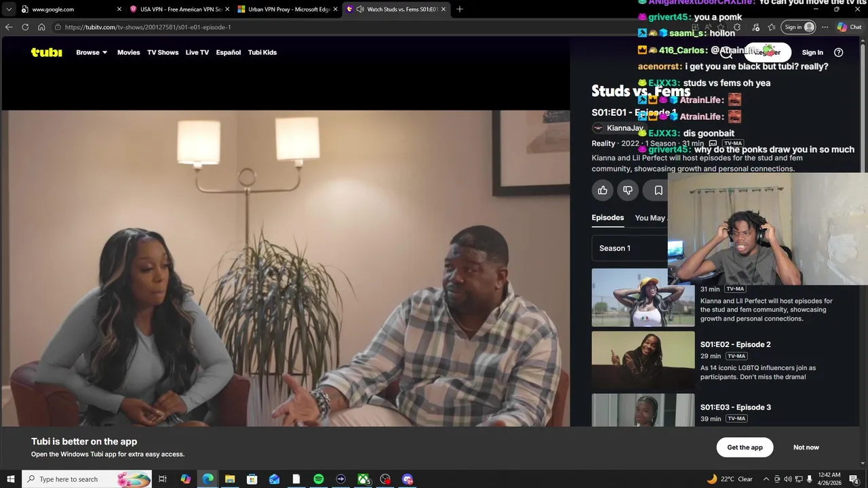Click the video player area
Image resolution: width=868 pixels, height=488 pixels.
[285, 268]
